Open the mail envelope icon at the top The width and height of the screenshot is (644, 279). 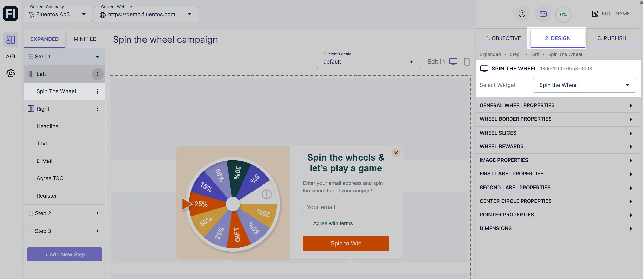[x=543, y=14]
